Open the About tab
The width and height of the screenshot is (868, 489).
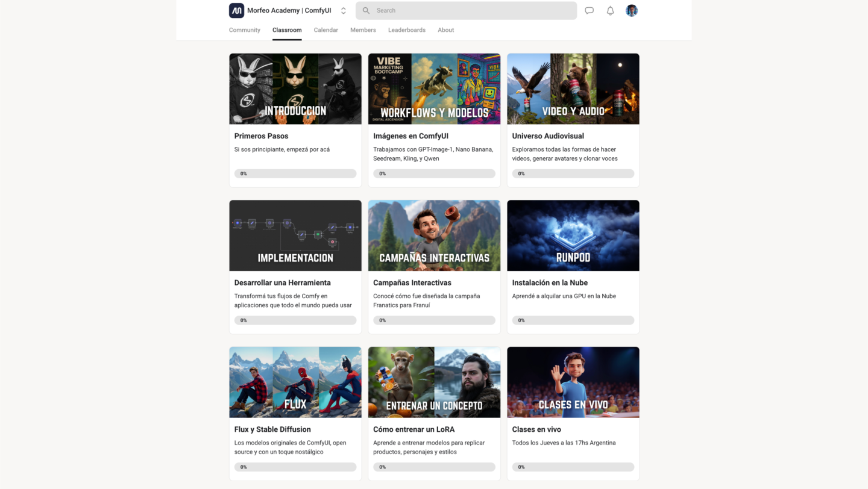(x=446, y=30)
